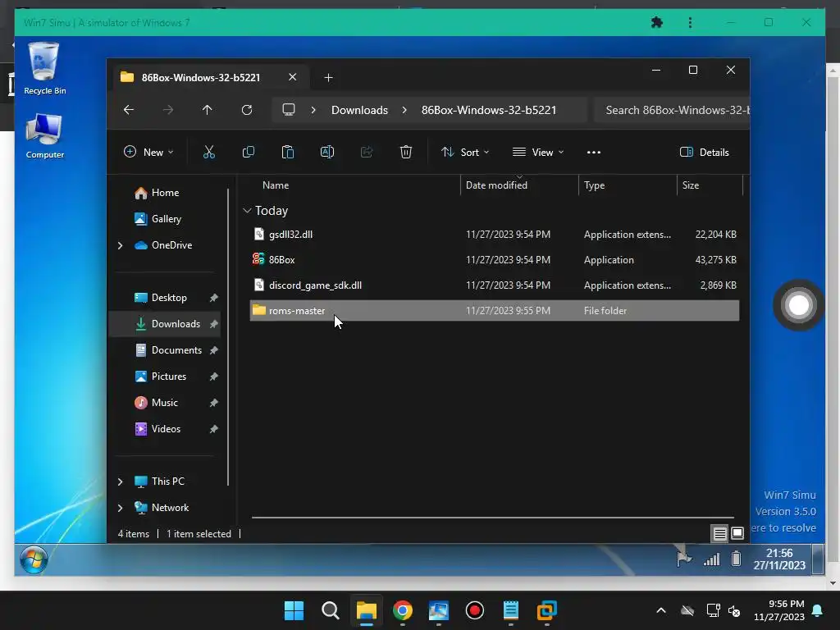This screenshot has width=840, height=630.
Task: Expand chevron after Downloads breadcrumb
Action: click(x=404, y=110)
